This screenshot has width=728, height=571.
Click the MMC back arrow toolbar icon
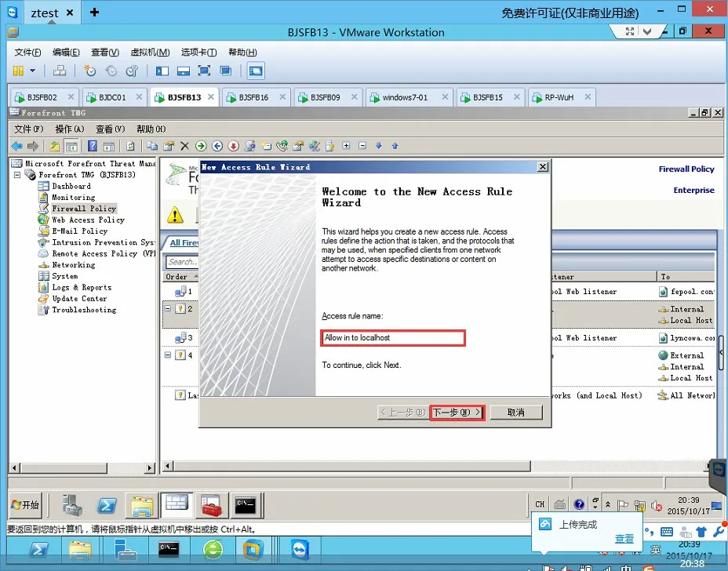16,146
